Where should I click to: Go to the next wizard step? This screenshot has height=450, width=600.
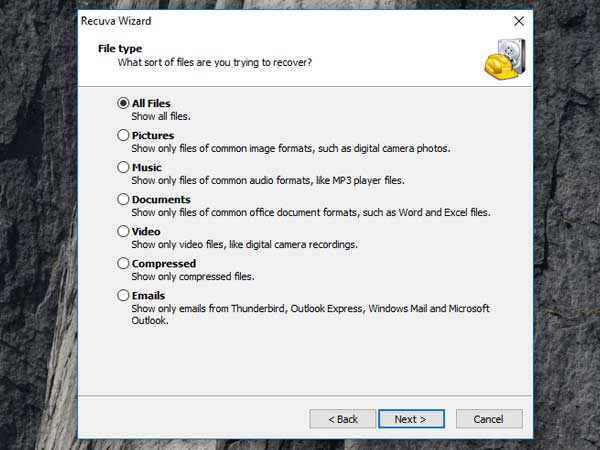pyautogui.click(x=411, y=419)
